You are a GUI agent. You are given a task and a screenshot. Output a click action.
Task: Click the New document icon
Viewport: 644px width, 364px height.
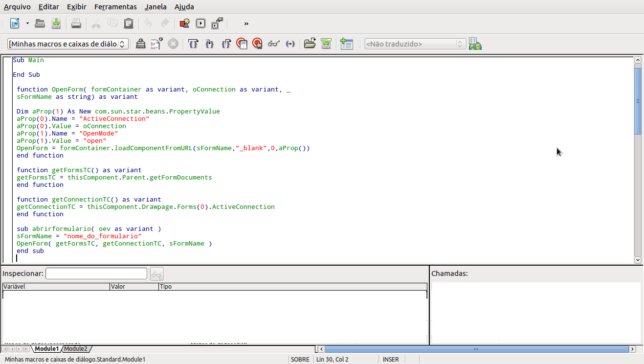(x=15, y=23)
